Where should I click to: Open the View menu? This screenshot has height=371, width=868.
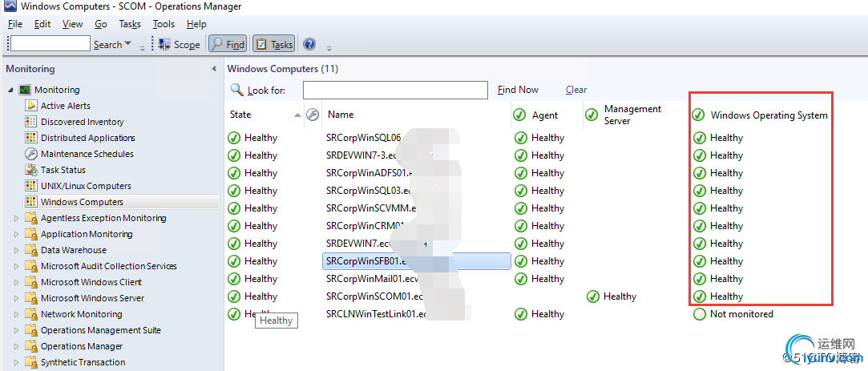point(72,24)
